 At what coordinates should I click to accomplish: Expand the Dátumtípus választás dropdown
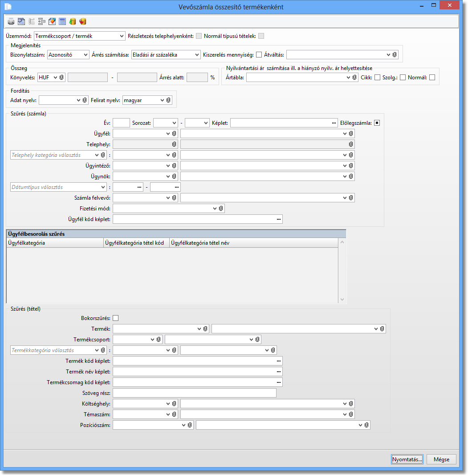tap(103, 187)
